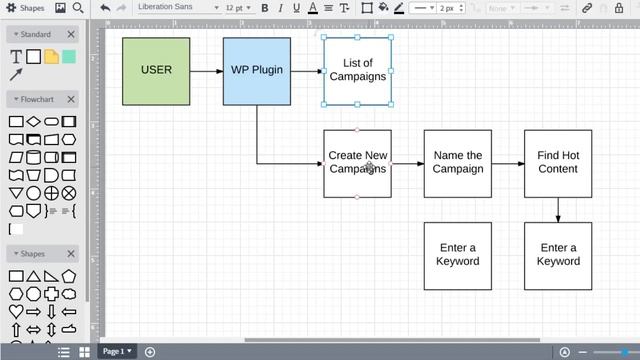Click the compass icon beside zoom controls
The image size is (640, 360).
click(564, 352)
